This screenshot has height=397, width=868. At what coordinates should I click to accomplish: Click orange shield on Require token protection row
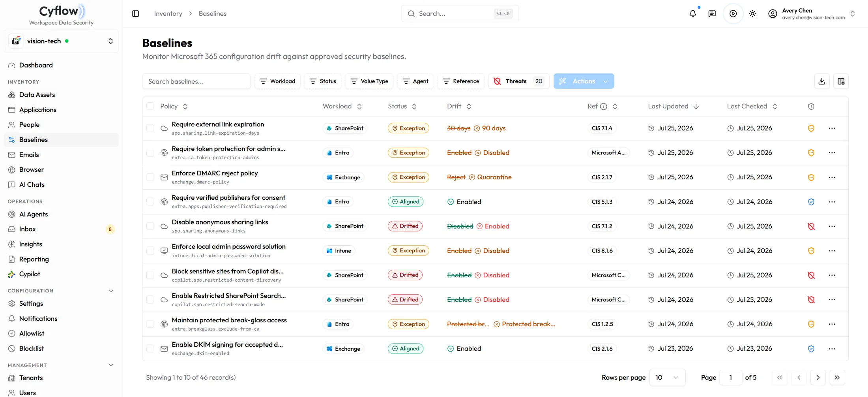click(x=811, y=152)
